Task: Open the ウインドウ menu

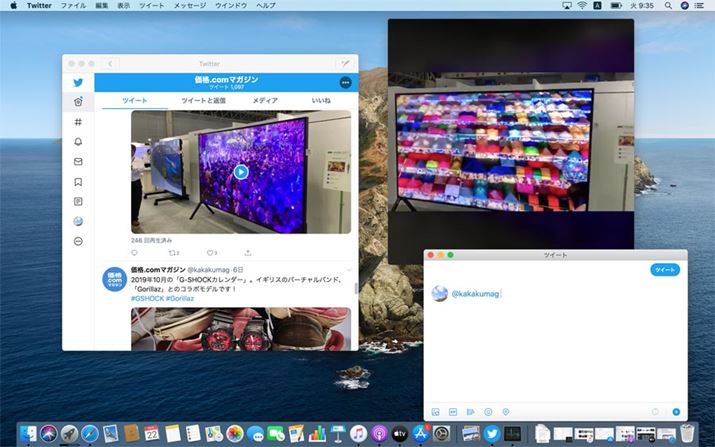Action: [x=231, y=5]
